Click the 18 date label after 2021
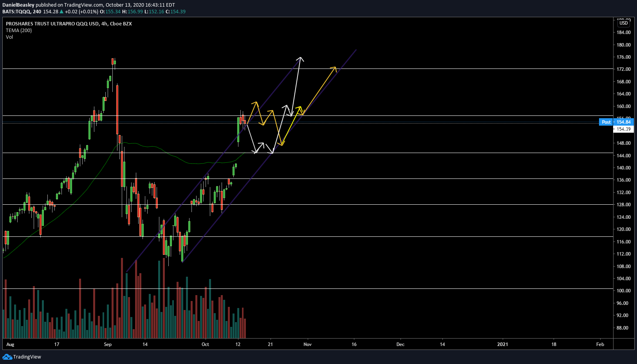This screenshot has width=637, height=364. tap(554, 344)
